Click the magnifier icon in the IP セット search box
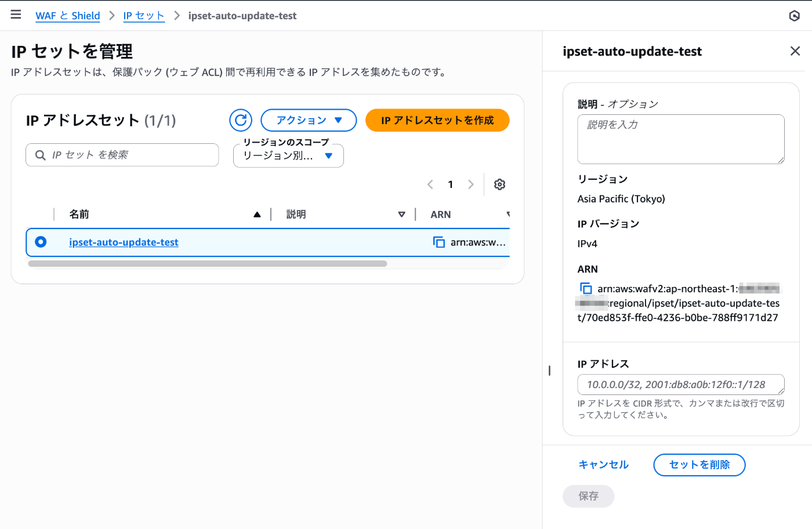Image resolution: width=812 pixels, height=529 pixels. coord(39,155)
